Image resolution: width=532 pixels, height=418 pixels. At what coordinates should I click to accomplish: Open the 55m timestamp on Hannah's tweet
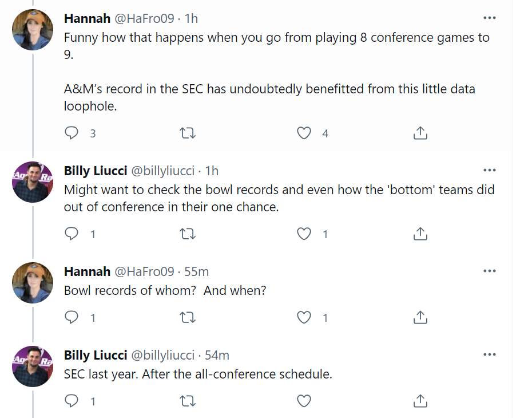(196, 271)
